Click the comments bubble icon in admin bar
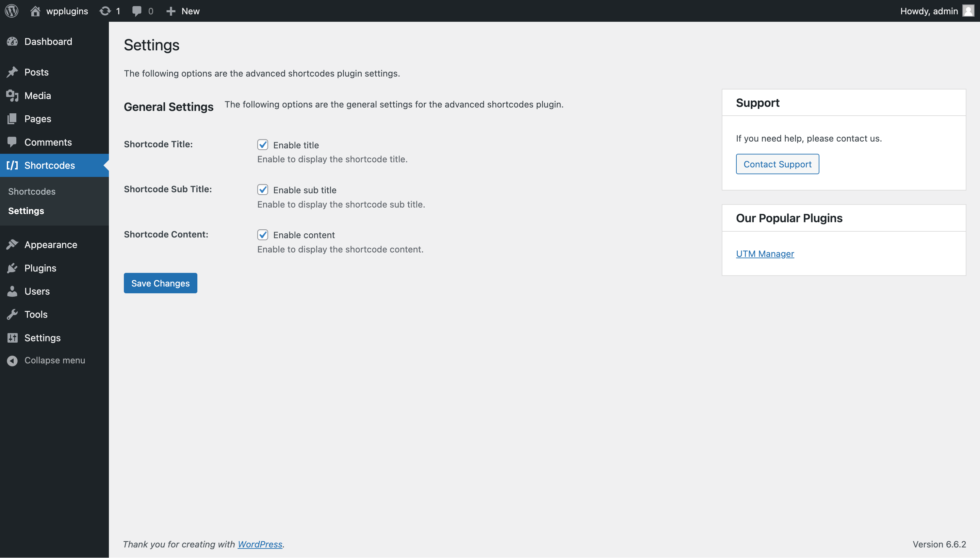This screenshot has width=980, height=558. [136, 11]
